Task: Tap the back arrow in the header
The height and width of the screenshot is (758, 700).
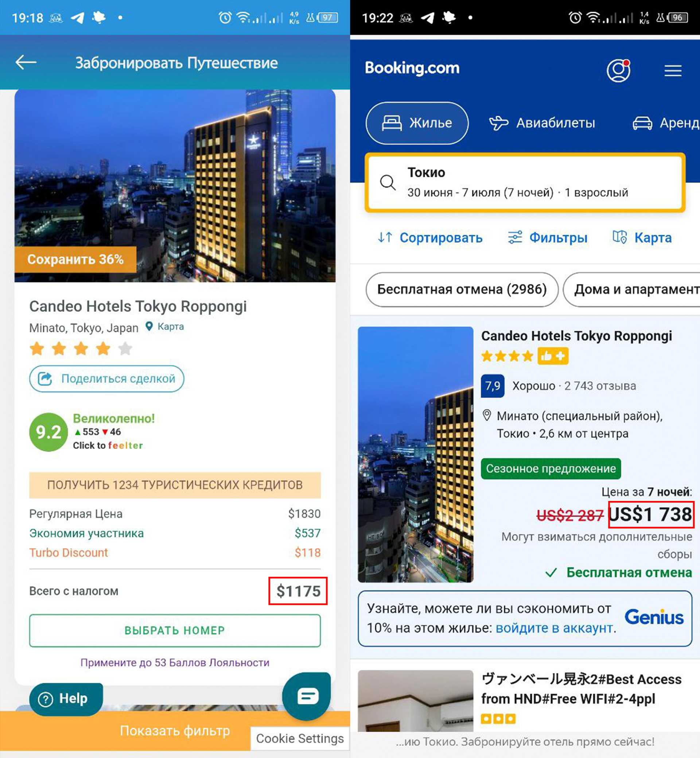Action: pos(26,62)
